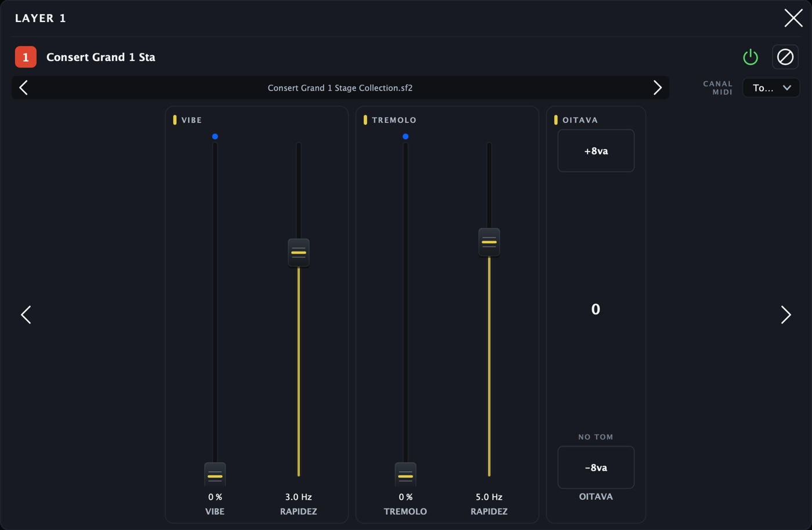Load previous soundfont with left arrow
This screenshot has height=530, width=812.
click(x=24, y=88)
